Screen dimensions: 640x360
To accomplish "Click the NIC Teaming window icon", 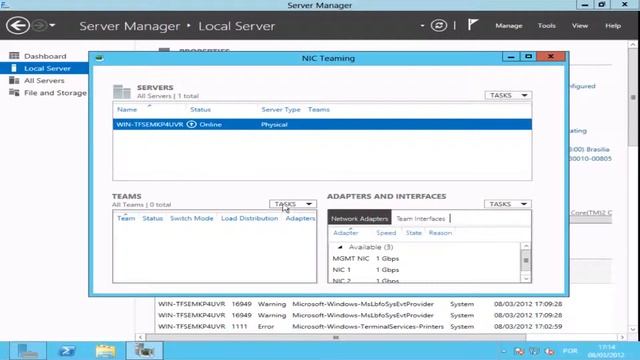I will point(99,58).
